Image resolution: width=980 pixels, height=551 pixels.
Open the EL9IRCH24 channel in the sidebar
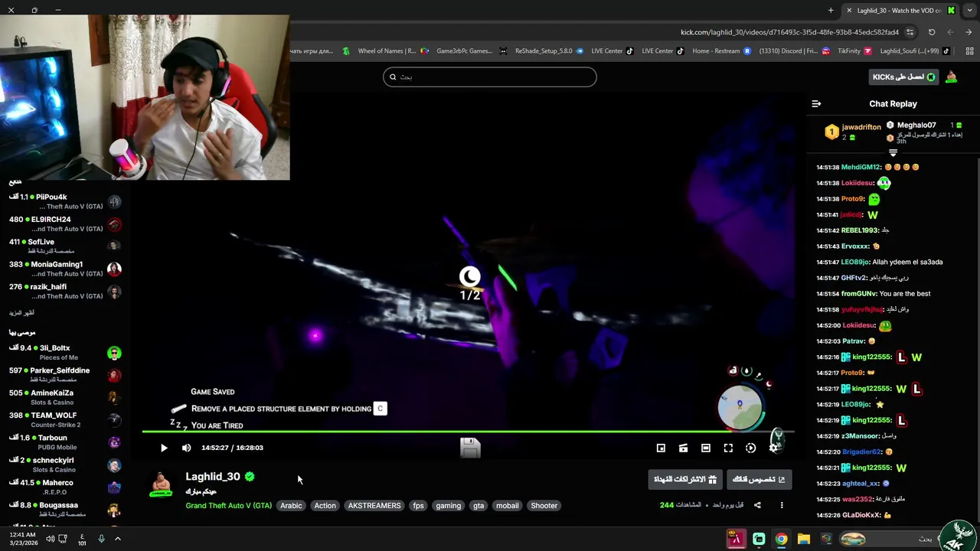[x=64, y=223]
